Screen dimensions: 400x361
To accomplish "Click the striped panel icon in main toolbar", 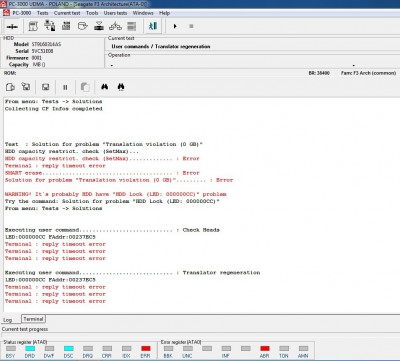I will [x=132, y=26].
